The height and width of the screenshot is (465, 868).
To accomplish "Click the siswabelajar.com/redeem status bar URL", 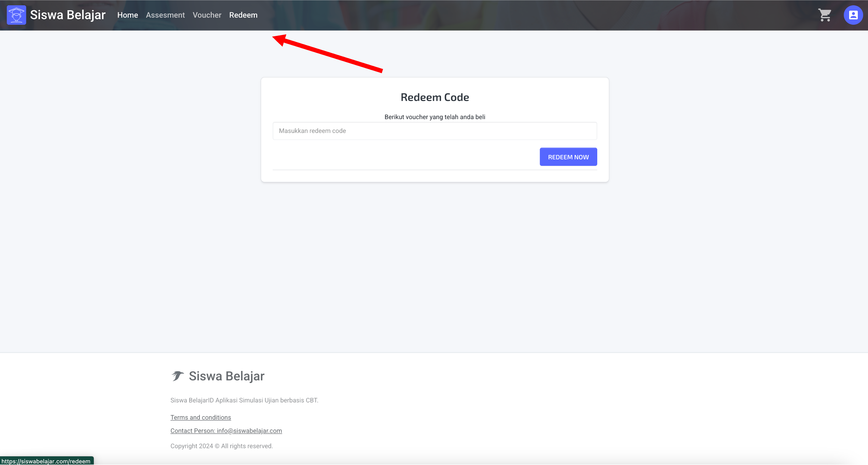I will [x=46, y=461].
